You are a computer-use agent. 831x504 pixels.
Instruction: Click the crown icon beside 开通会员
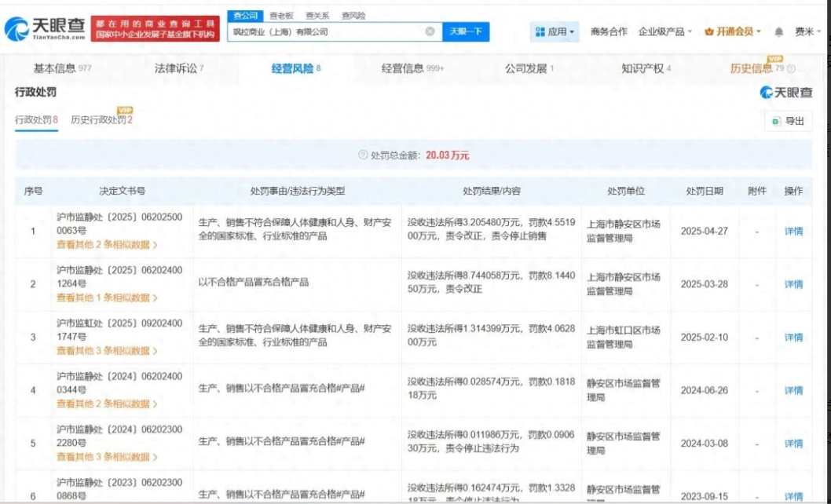(708, 32)
